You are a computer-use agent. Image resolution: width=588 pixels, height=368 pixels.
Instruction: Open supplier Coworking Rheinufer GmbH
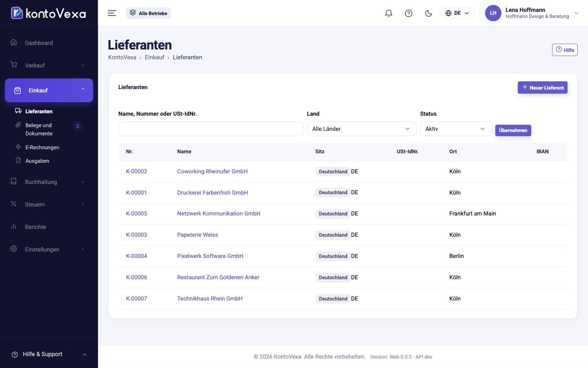point(212,171)
